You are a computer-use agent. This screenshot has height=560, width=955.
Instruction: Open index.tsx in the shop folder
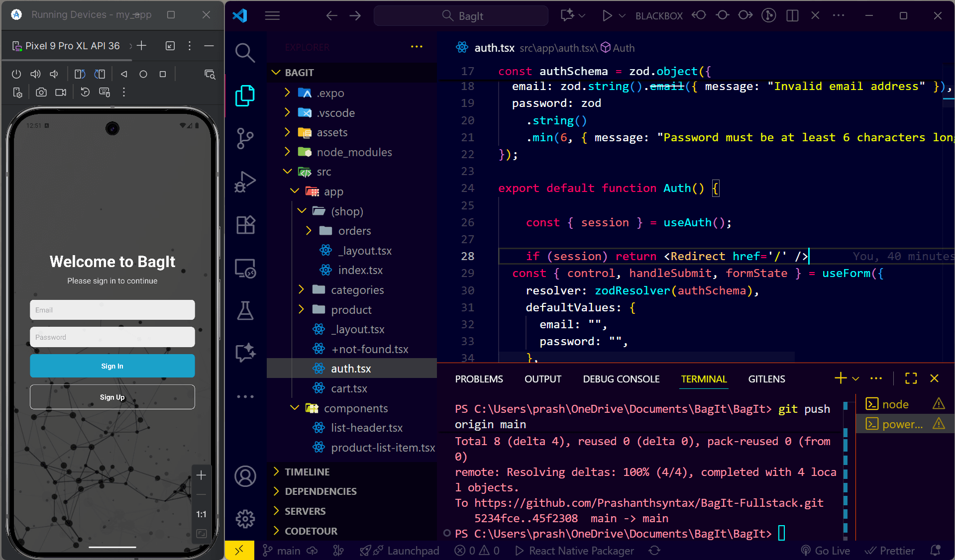point(352,270)
